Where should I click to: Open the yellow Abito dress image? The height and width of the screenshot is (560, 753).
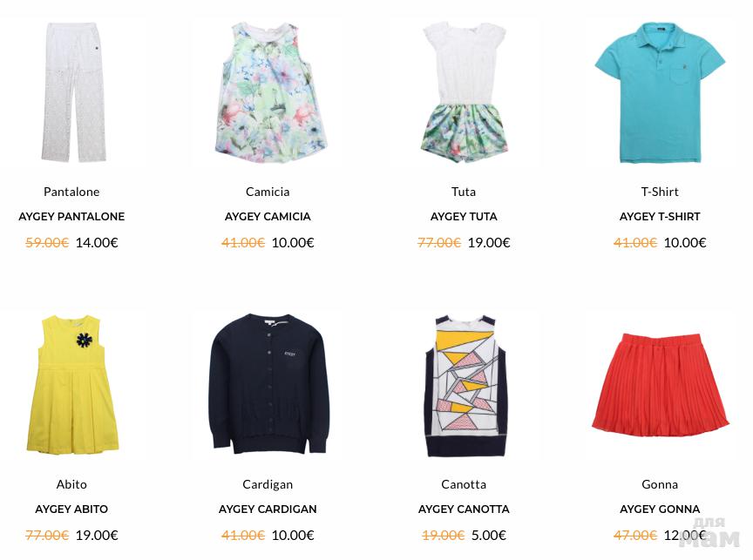[x=72, y=384]
